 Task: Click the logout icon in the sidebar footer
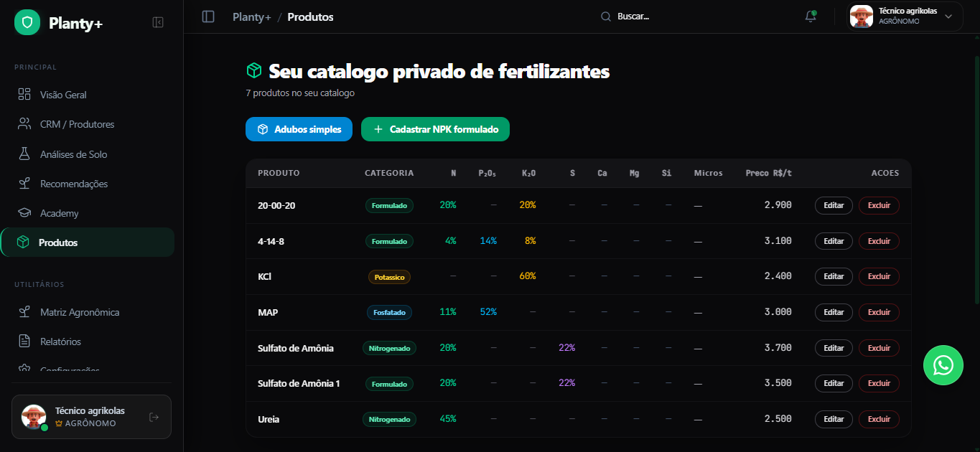(x=154, y=417)
